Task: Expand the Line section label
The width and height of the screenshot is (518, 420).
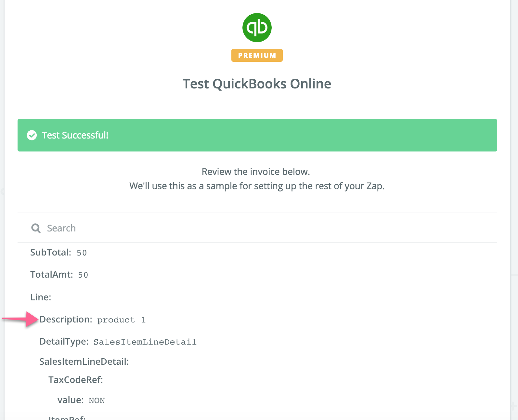Action: point(41,297)
